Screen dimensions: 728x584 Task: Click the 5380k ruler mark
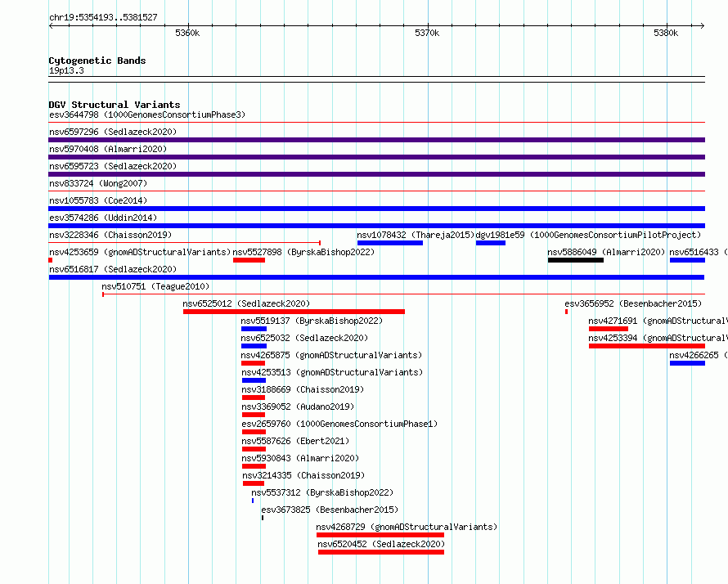click(x=666, y=33)
